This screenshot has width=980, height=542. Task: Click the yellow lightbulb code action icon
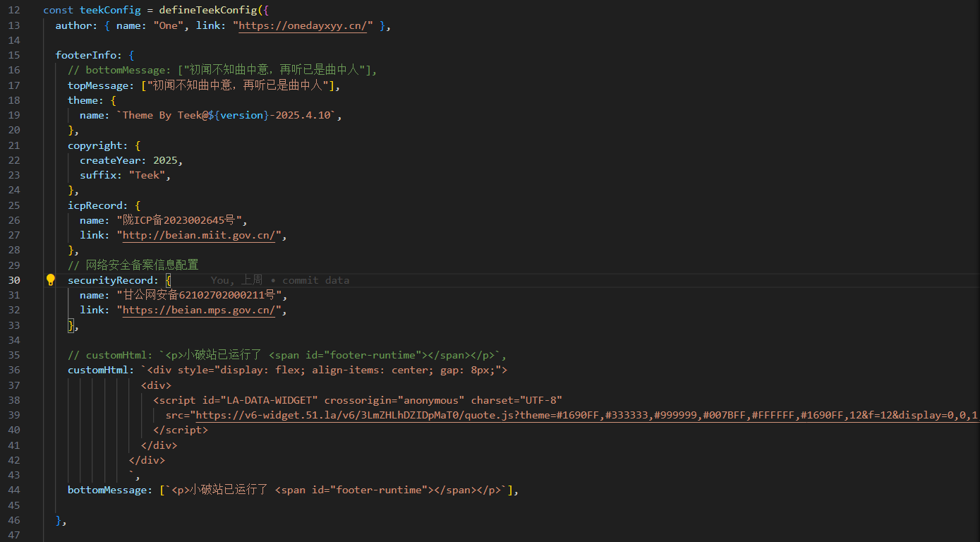[x=51, y=280]
